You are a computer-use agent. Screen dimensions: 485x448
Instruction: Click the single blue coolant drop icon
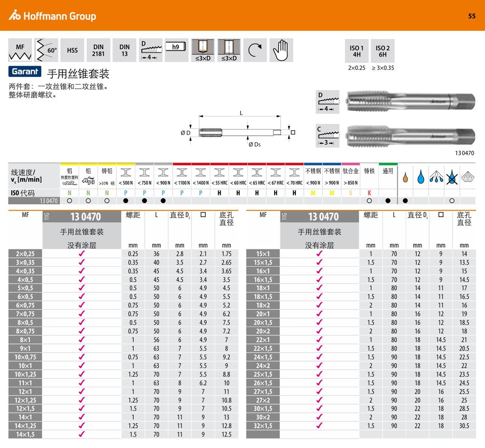(x=421, y=177)
